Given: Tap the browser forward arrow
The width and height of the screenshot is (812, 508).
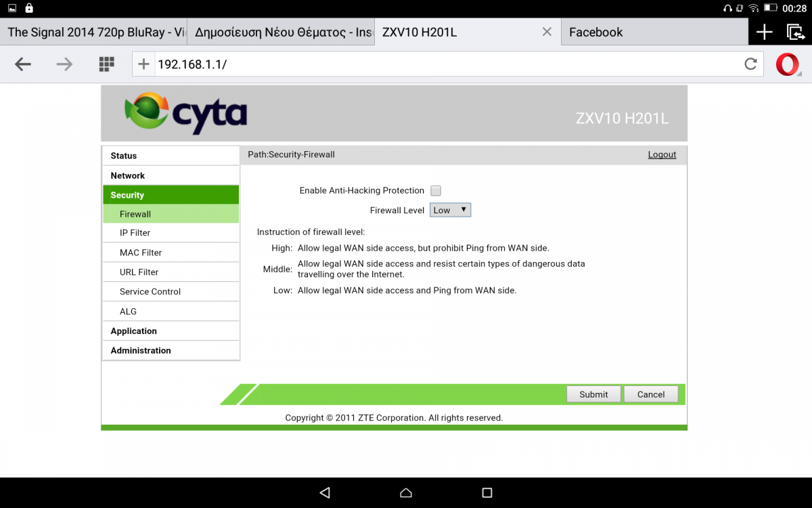Looking at the screenshot, I should pos(64,64).
